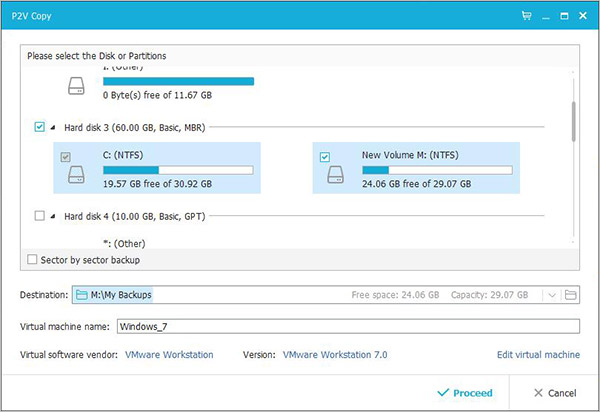Select the text 24.06 GB free of 29.07 GB
The width and height of the screenshot is (600, 412).
[416, 184]
